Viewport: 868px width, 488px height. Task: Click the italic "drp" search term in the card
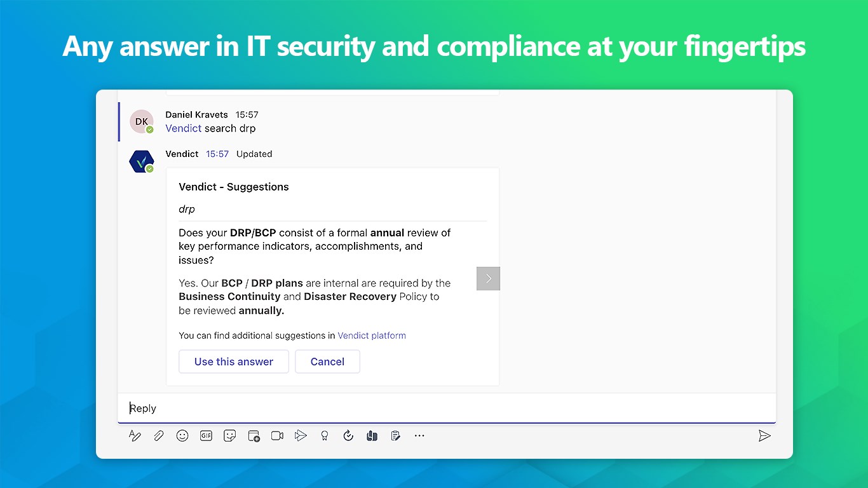coord(187,209)
